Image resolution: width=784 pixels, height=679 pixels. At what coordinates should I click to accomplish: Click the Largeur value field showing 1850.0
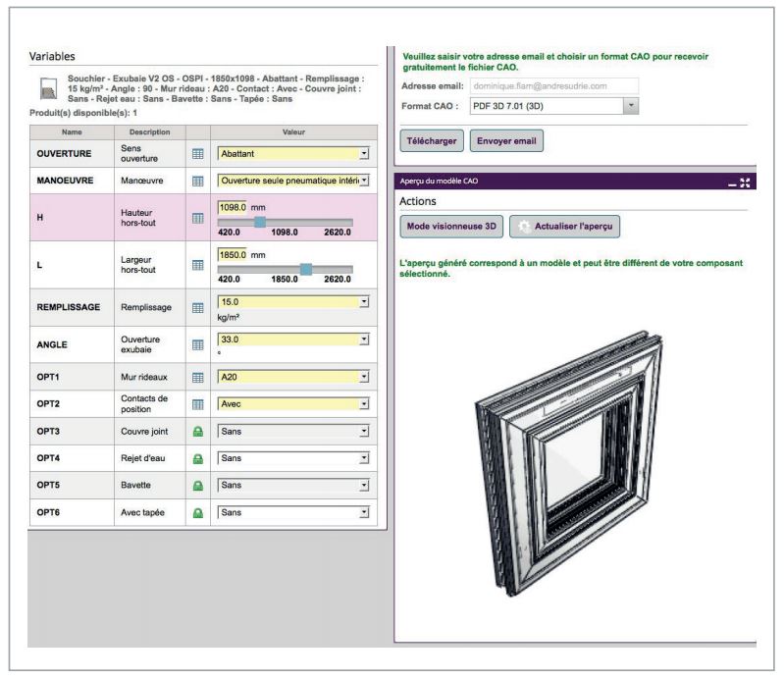coord(233,255)
